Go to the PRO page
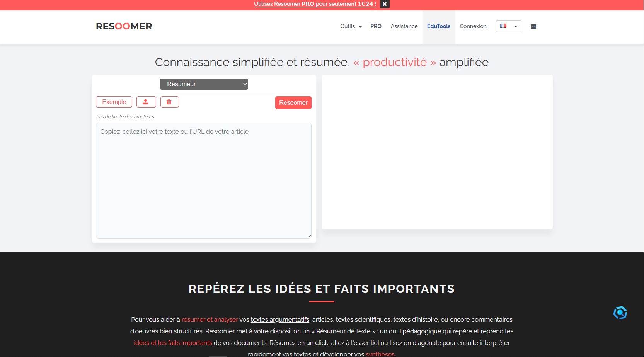Viewport: 644px width, 357px height. pos(376,26)
